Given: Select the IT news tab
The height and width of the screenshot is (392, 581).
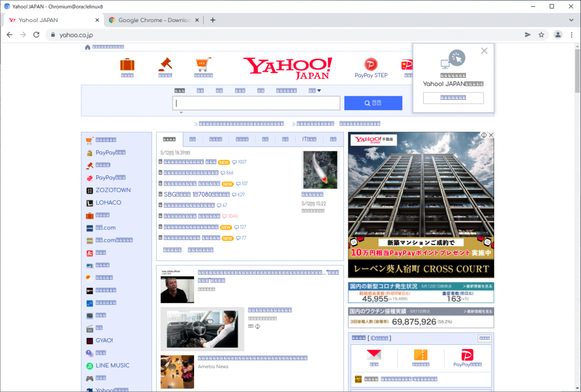Looking at the screenshot, I should 309,140.
